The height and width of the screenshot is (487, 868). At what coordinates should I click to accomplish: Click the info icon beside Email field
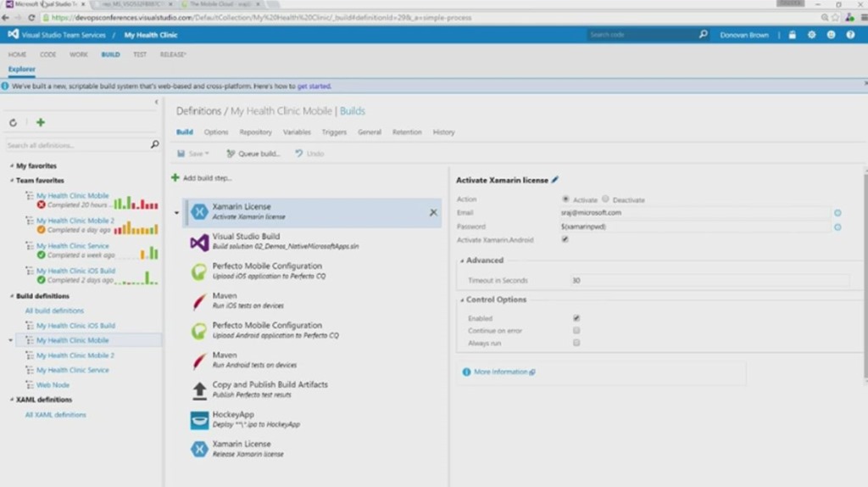point(837,213)
